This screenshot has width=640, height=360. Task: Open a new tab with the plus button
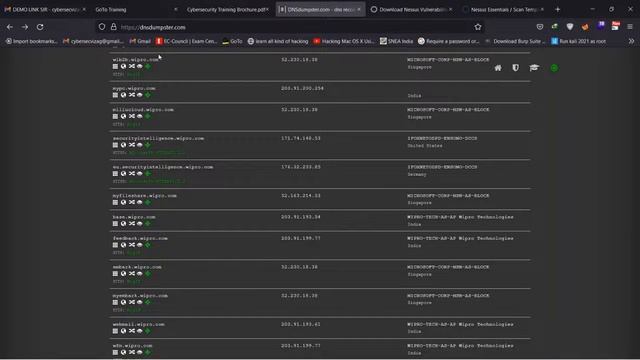tap(558, 9)
